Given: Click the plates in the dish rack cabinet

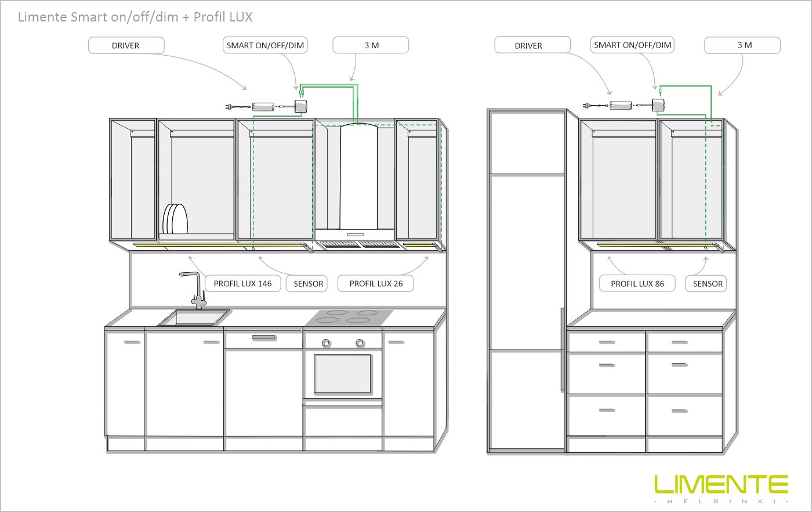Looking at the screenshot, I should point(175,219).
